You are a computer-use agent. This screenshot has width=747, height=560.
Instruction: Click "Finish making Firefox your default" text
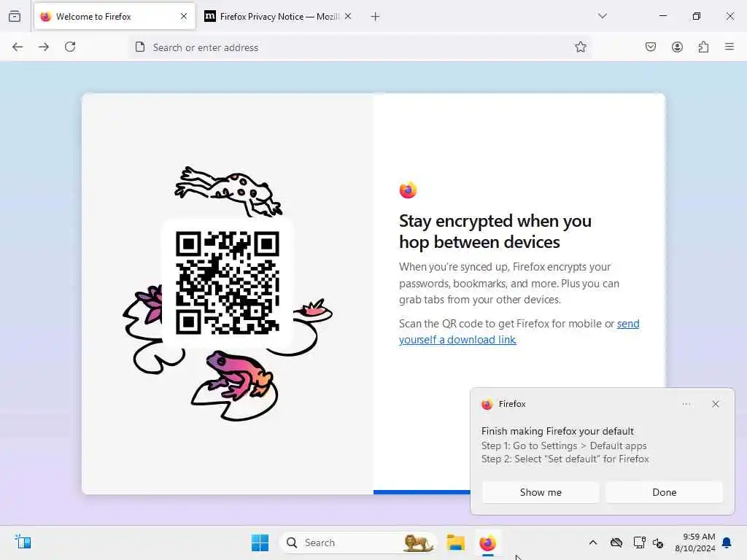[x=557, y=431]
